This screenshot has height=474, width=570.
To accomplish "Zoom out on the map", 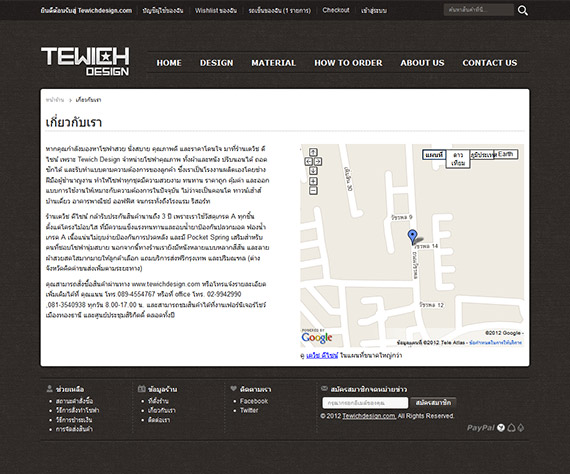I will coord(313,190).
